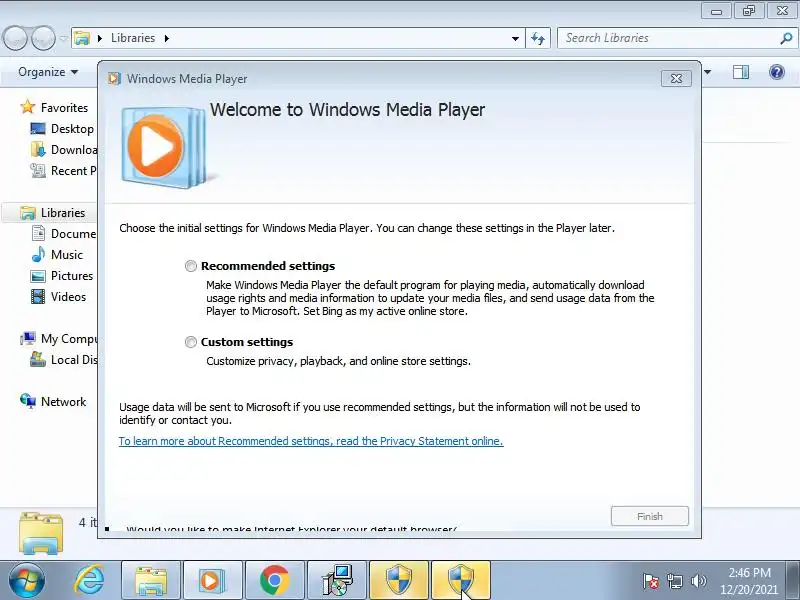The width and height of the screenshot is (800, 600).
Task: Launch Internet Explorer from taskbar
Action: click(x=89, y=580)
